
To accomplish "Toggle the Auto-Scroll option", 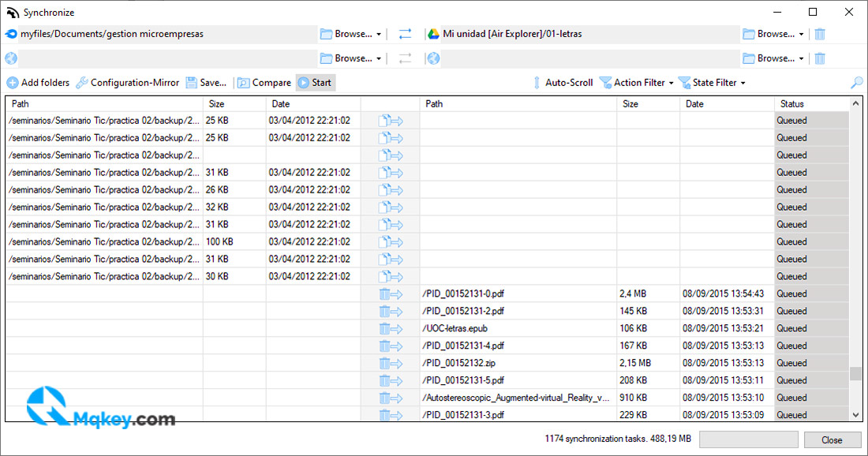I will pos(563,83).
